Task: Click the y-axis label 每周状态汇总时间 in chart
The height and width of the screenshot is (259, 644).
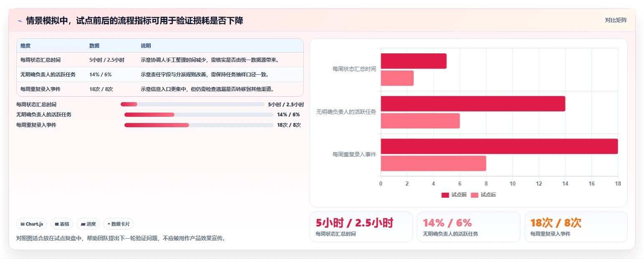Action: (354, 69)
